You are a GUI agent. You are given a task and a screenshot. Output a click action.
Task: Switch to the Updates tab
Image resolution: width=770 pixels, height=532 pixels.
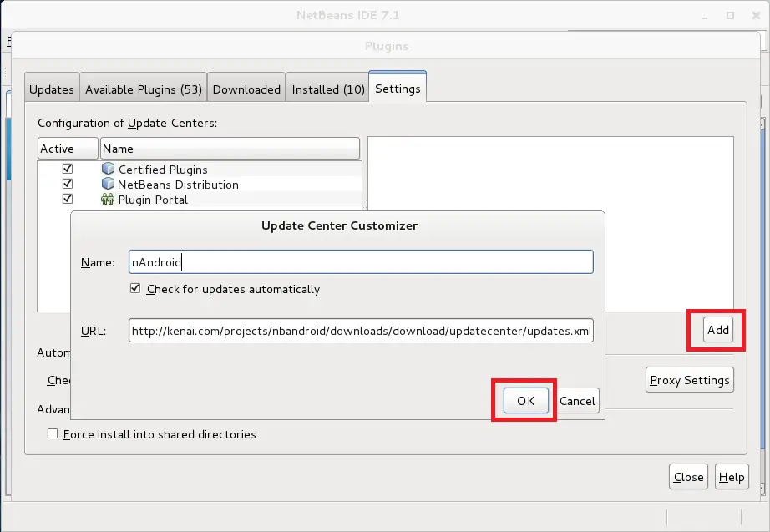pyautogui.click(x=52, y=89)
